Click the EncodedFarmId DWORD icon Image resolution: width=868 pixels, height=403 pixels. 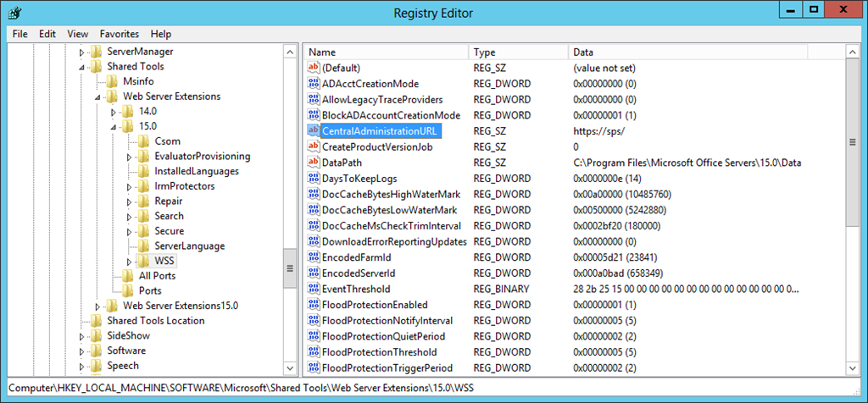(x=314, y=257)
